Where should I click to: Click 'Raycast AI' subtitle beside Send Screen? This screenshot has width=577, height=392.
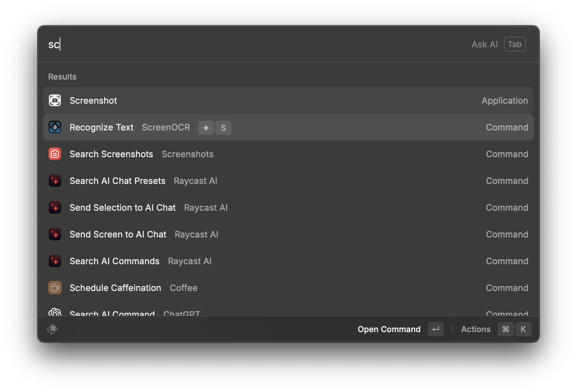tap(196, 234)
